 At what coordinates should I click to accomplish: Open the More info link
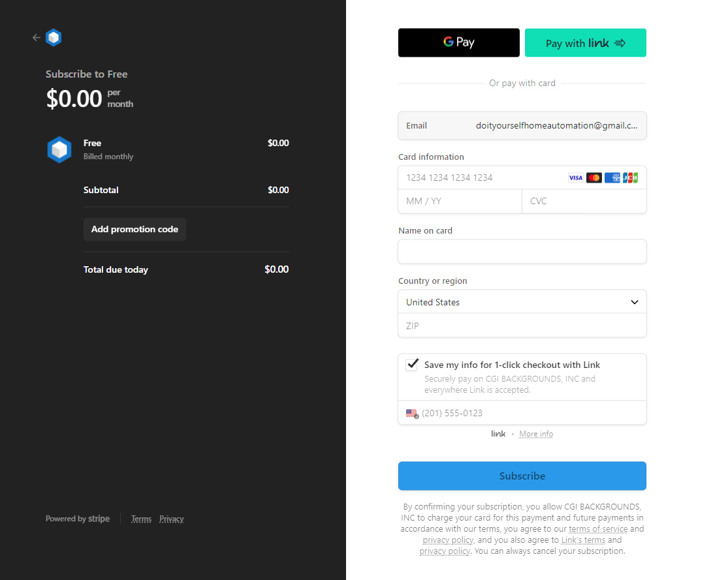536,434
